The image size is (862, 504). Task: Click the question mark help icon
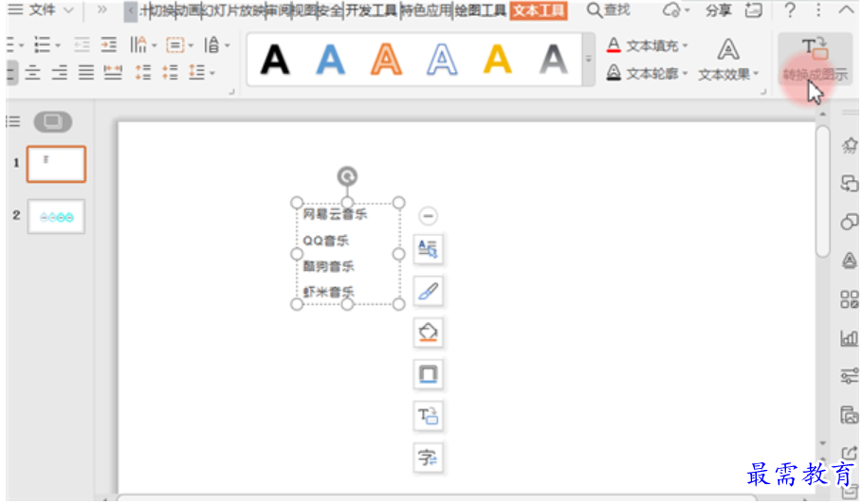[790, 9]
